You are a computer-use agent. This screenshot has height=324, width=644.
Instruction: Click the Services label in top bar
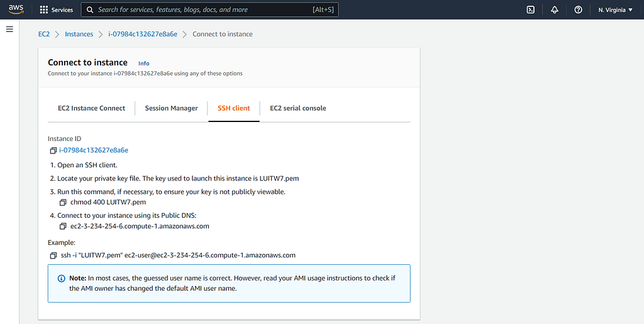62,10
